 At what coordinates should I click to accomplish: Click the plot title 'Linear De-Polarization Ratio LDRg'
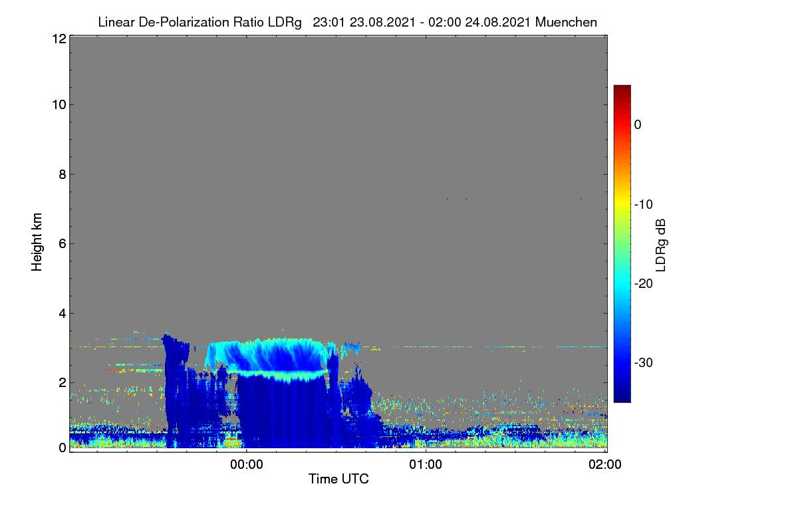tap(199, 23)
